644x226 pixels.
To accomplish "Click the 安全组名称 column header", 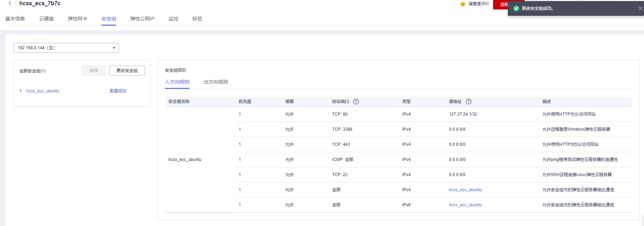I will [x=179, y=102].
